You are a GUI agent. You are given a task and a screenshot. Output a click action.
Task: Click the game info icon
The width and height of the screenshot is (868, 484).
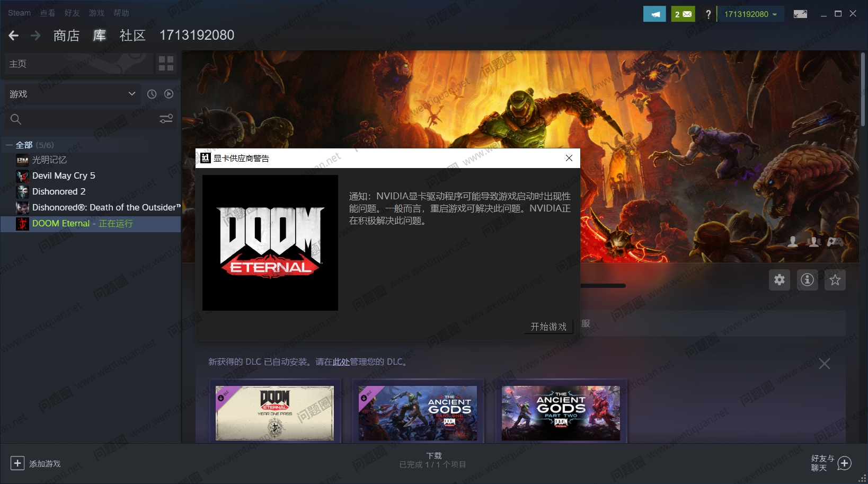(x=807, y=280)
